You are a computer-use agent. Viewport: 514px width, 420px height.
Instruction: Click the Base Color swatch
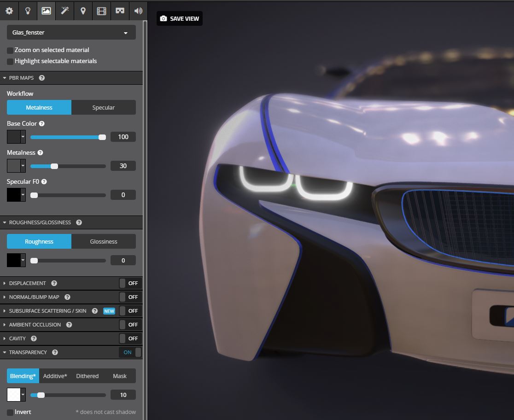click(14, 137)
